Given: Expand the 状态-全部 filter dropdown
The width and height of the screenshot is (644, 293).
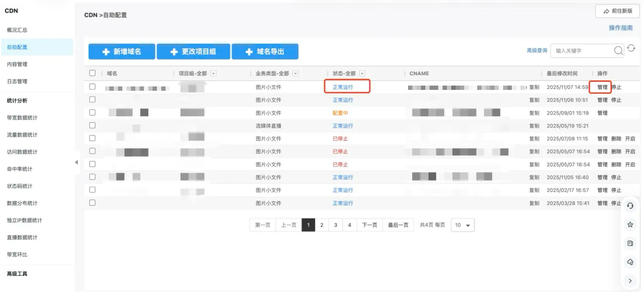Looking at the screenshot, I should [x=362, y=73].
